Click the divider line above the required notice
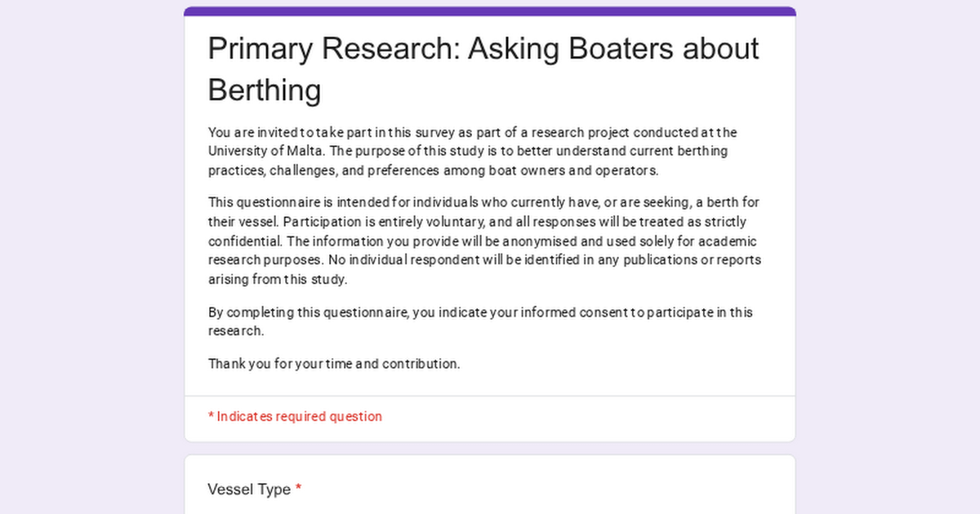 (x=490, y=397)
